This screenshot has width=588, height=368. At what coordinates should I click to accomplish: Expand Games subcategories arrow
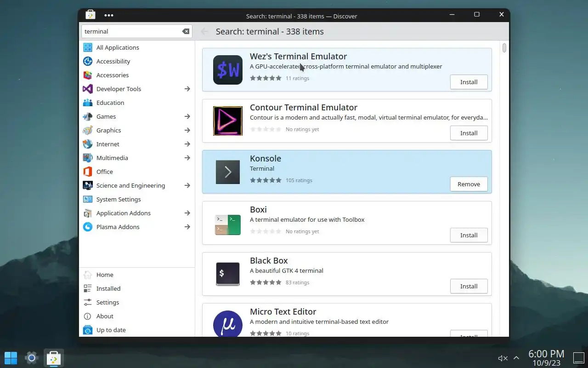click(187, 116)
